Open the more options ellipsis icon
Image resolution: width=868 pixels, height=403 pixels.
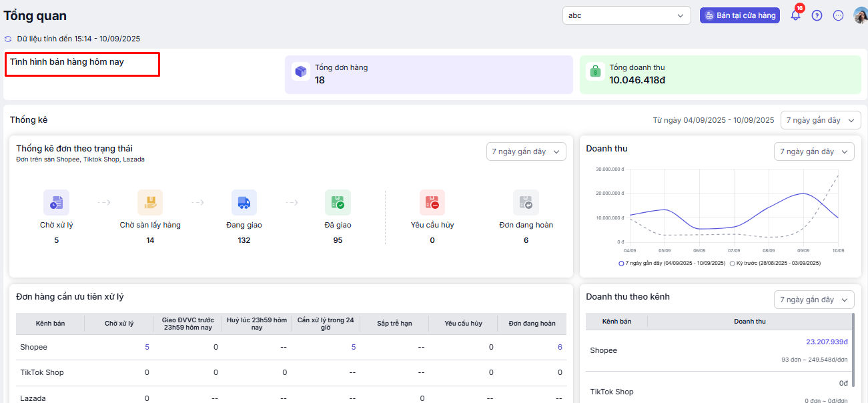tap(839, 15)
